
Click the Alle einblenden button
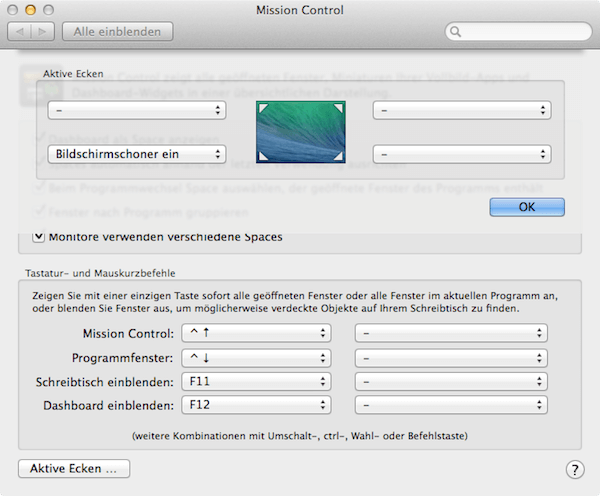117,32
